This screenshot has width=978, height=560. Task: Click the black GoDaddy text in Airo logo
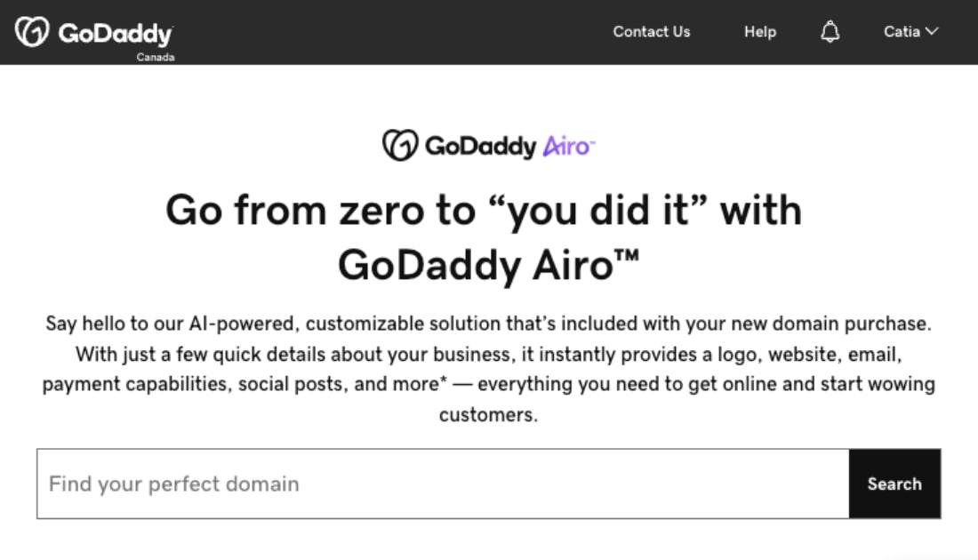480,147
